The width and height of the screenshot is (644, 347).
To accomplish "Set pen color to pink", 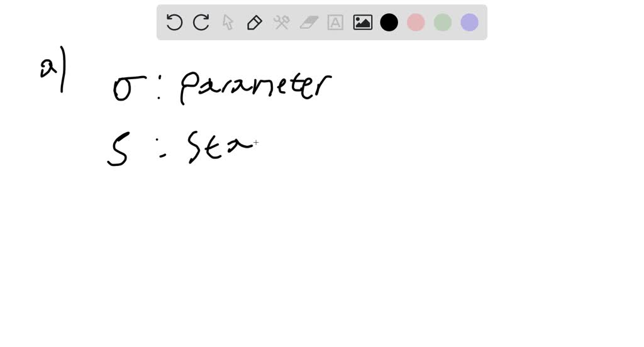I will 416,22.
